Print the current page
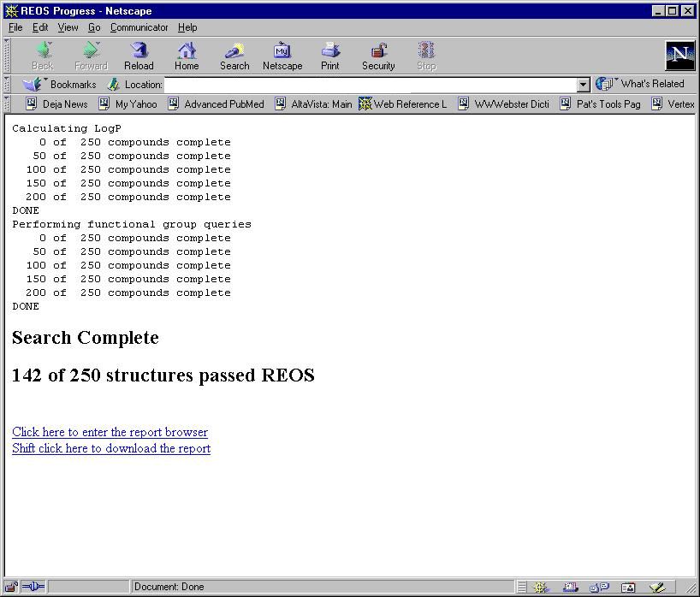This screenshot has height=597, width=700. pos(330,56)
